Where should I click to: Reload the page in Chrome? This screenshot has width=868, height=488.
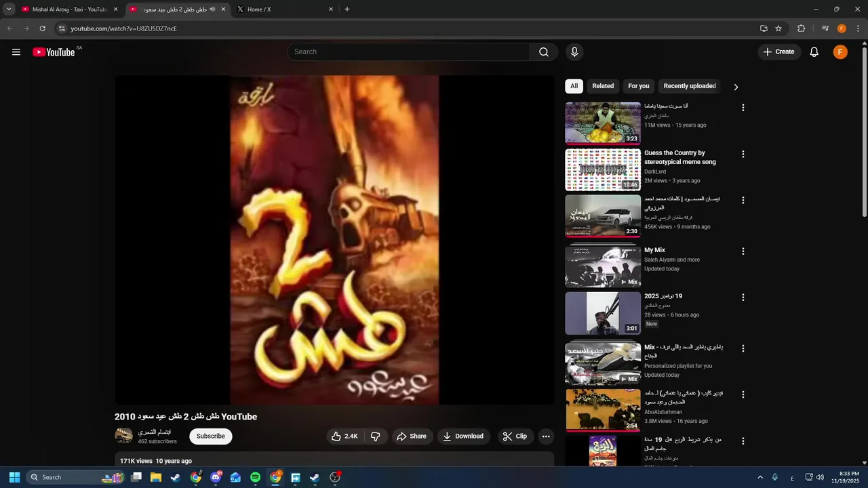click(42, 28)
